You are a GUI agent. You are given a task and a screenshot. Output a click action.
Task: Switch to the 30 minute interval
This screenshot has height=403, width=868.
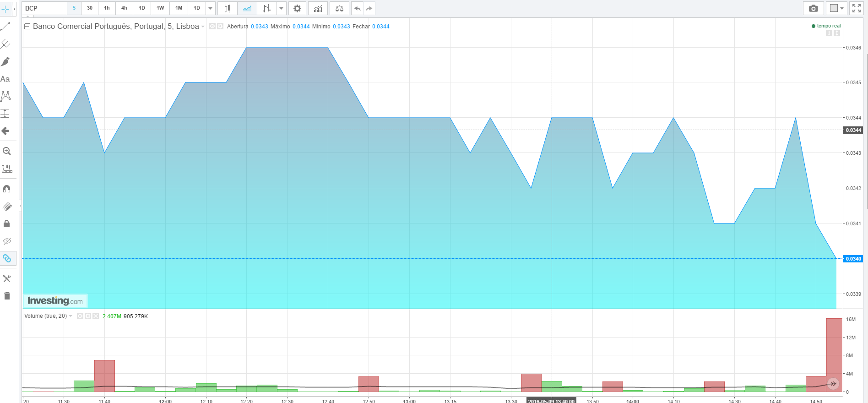[x=90, y=8]
